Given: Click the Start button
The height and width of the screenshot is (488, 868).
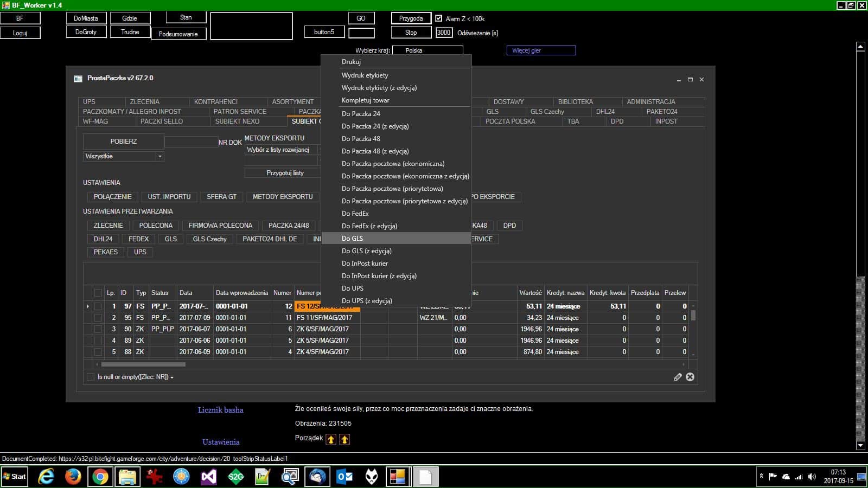Looking at the screenshot, I should coord(15,477).
